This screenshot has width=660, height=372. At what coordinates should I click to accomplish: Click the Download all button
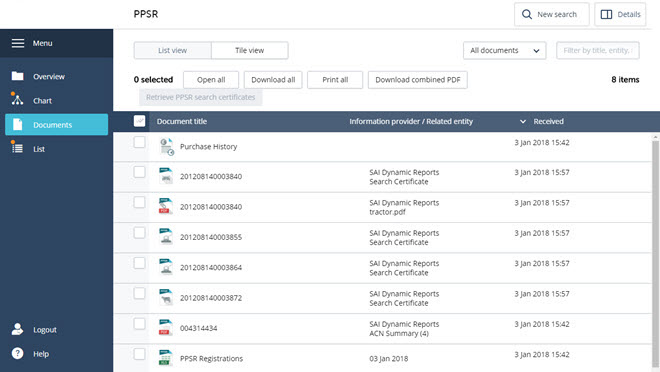click(x=273, y=80)
